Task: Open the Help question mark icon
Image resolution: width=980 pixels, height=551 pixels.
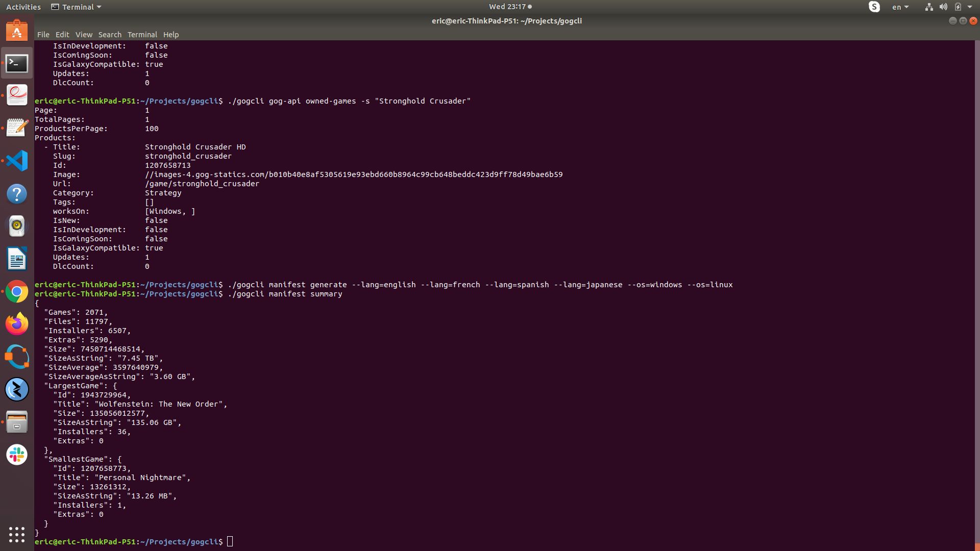Action: click(17, 194)
